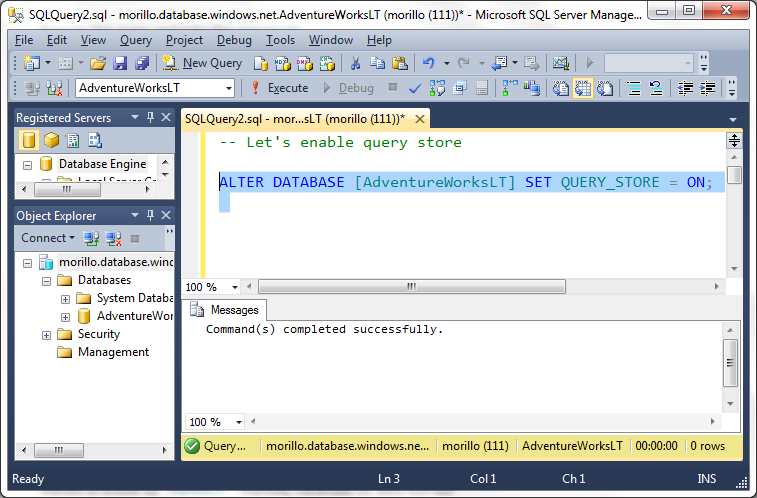Open the Help menu
Image resolution: width=757 pixels, height=498 pixels.
coord(379,40)
